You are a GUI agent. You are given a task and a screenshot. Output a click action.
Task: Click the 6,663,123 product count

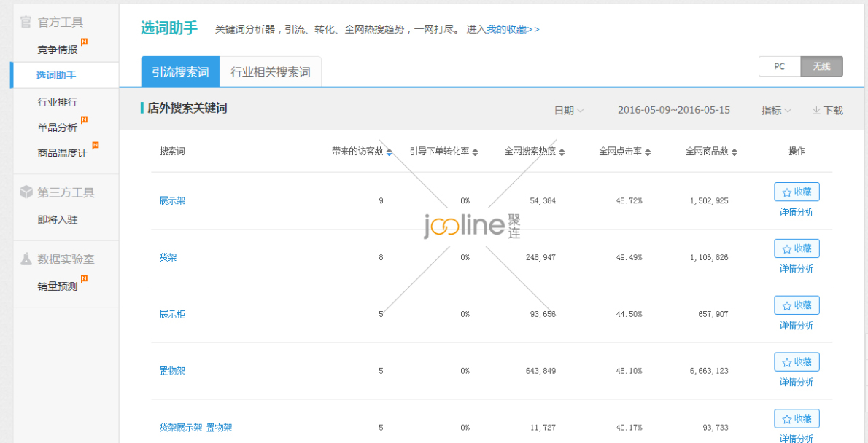click(709, 371)
